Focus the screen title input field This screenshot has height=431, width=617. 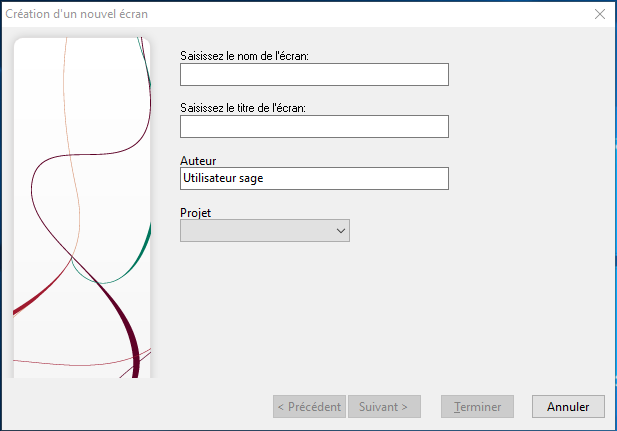click(314, 126)
